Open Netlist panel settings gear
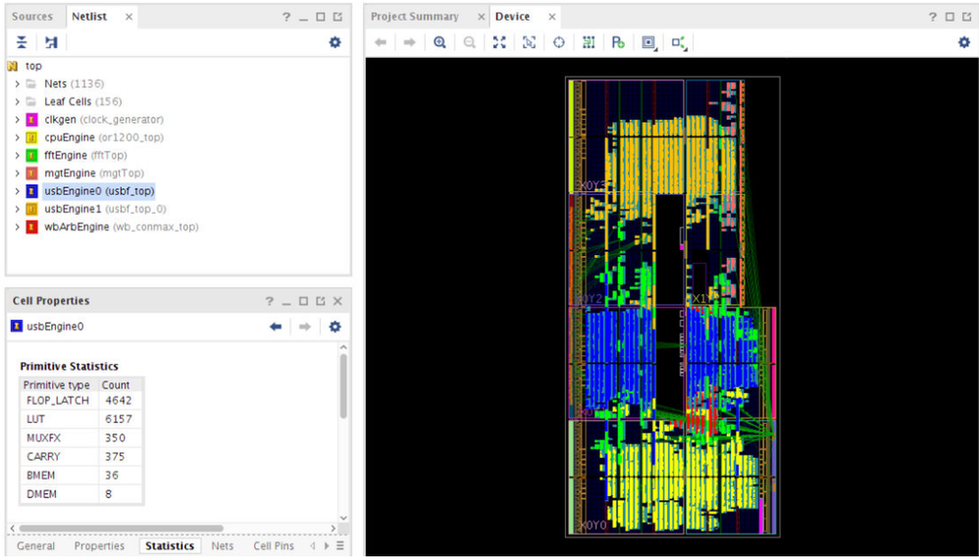 tap(335, 42)
